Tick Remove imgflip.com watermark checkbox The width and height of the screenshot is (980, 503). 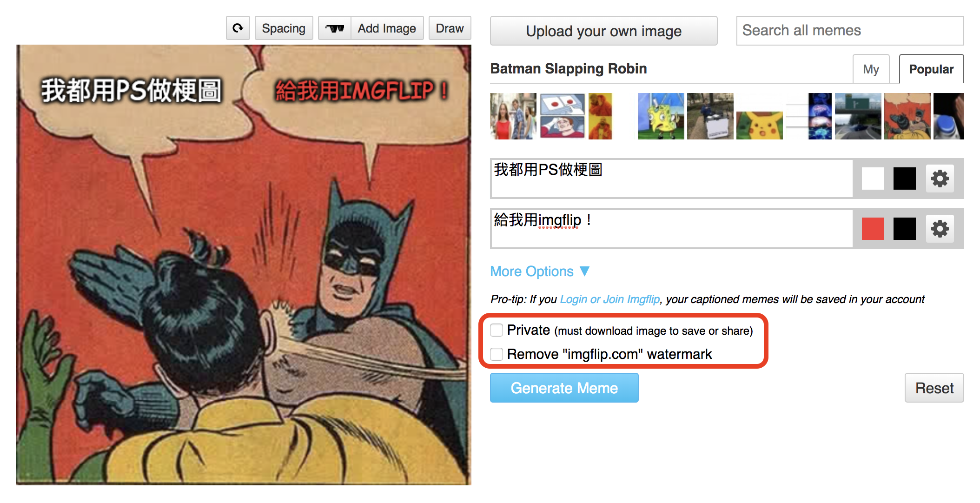pyautogui.click(x=497, y=354)
